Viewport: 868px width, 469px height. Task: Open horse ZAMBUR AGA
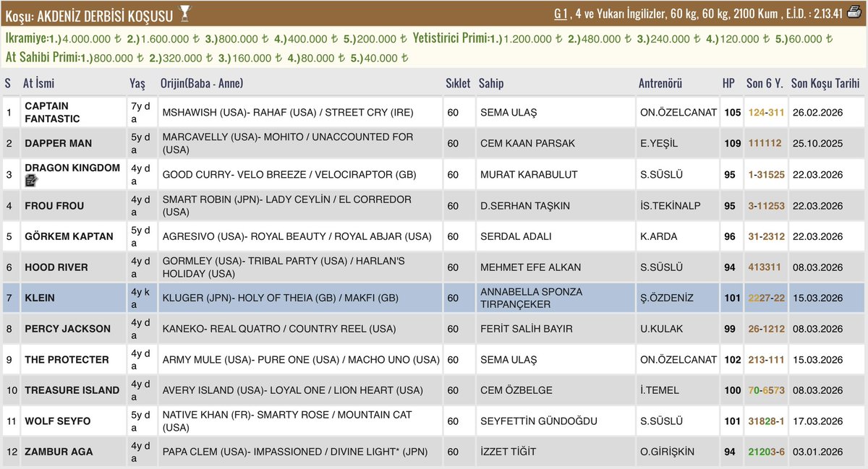(x=59, y=452)
